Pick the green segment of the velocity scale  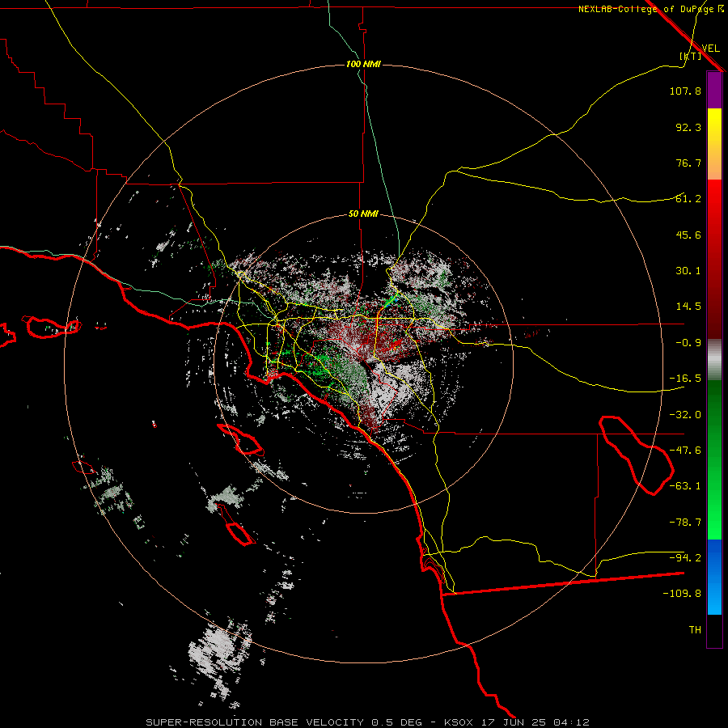714,459
